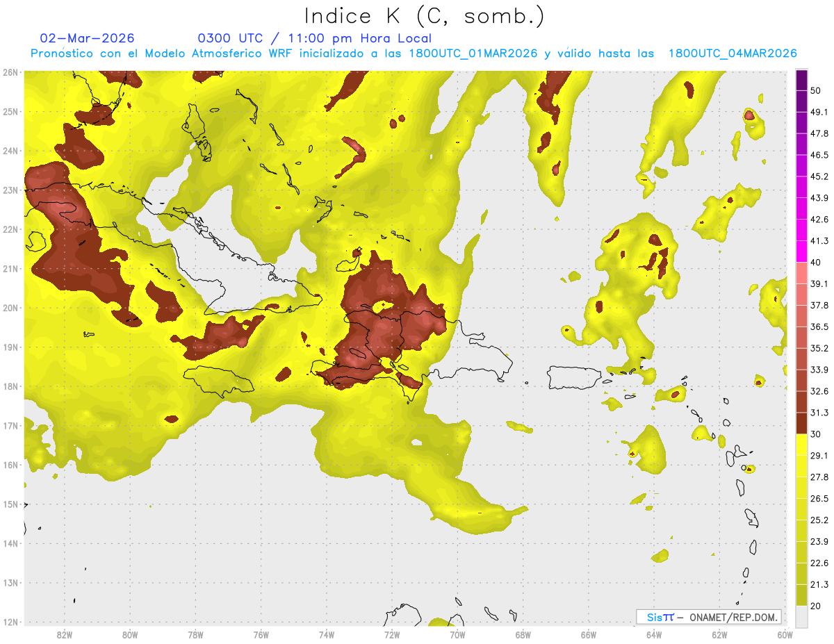Click the Puerto Rico island outline
The height and width of the screenshot is (644, 834).
(575, 377)
